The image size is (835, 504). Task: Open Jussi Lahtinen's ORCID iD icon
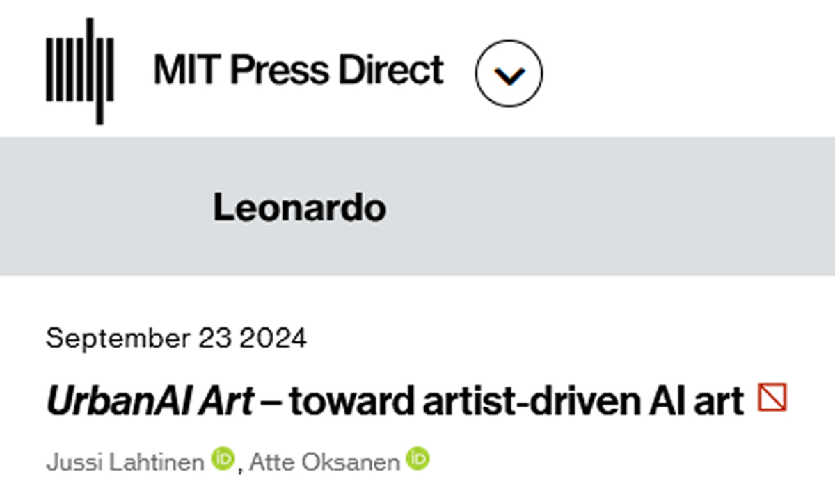click(223, 459)
